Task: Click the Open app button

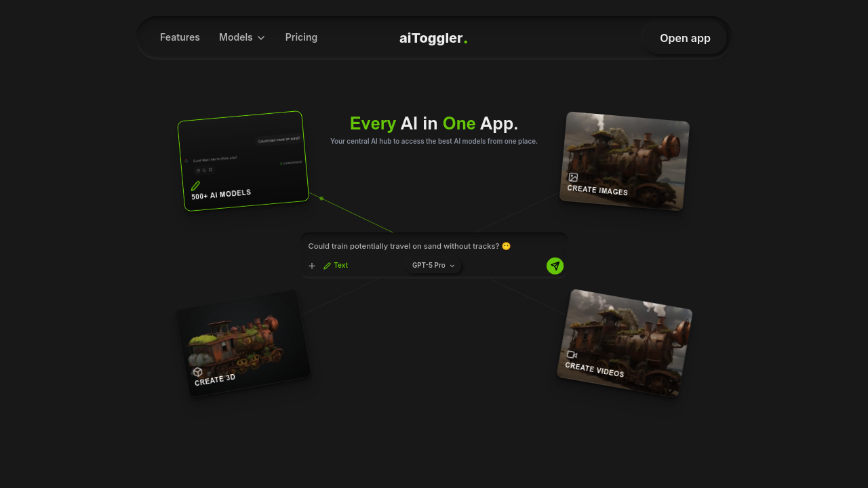Action: 685,38
